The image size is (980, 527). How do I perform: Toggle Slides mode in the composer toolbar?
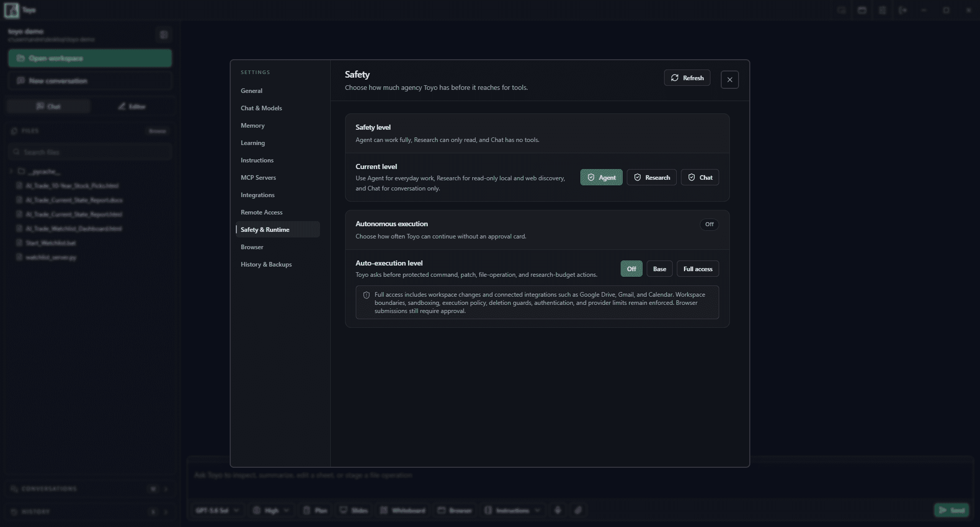pos(354,510)
